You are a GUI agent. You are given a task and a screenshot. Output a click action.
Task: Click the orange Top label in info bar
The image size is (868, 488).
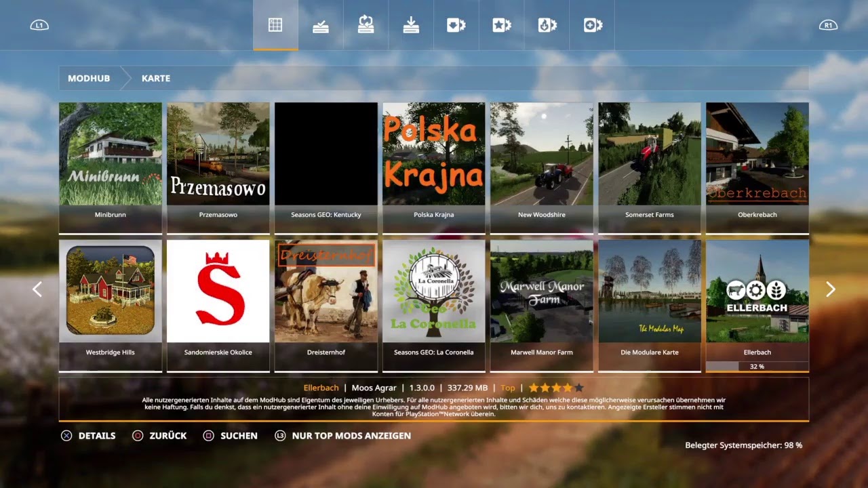pos(508,388)
